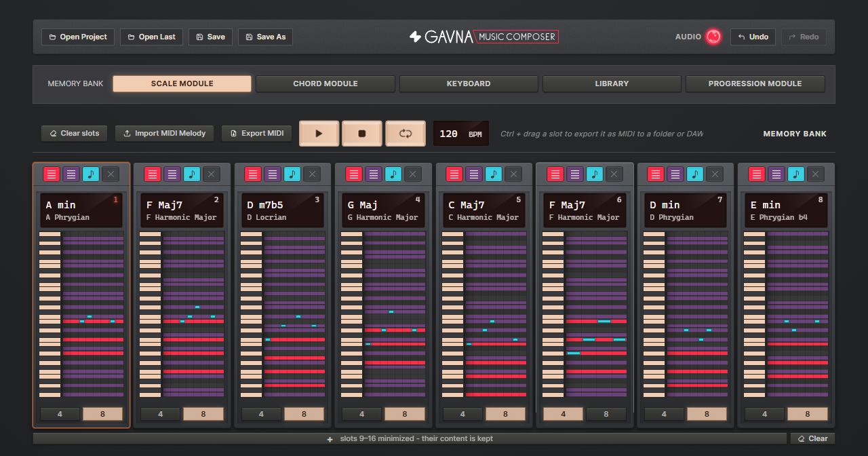This screenshot has height=456, width=868.
Task: Click the Clear button beside minimized slots
Action: (x=812, y=439)
